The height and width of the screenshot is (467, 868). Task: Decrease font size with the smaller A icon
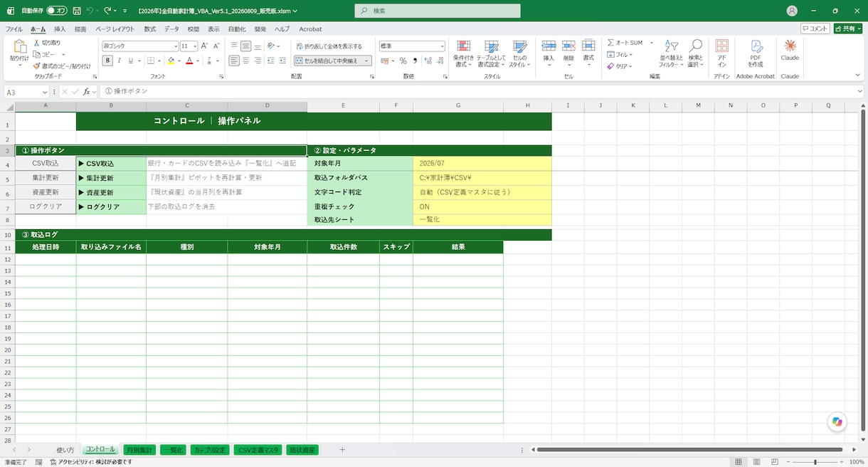coord(216,46)
